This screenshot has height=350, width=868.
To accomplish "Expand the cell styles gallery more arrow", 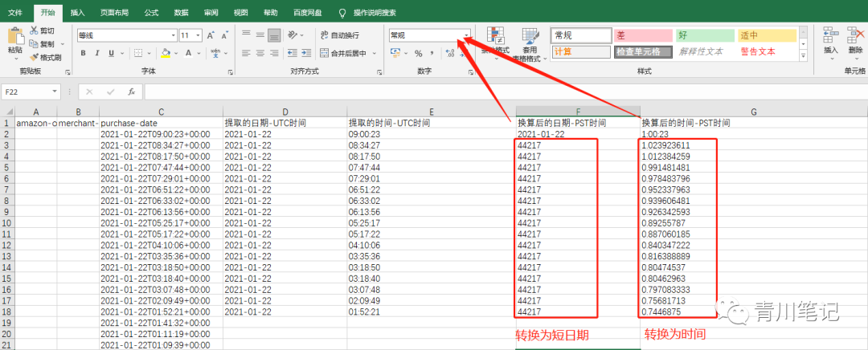I will pos(803,56).
